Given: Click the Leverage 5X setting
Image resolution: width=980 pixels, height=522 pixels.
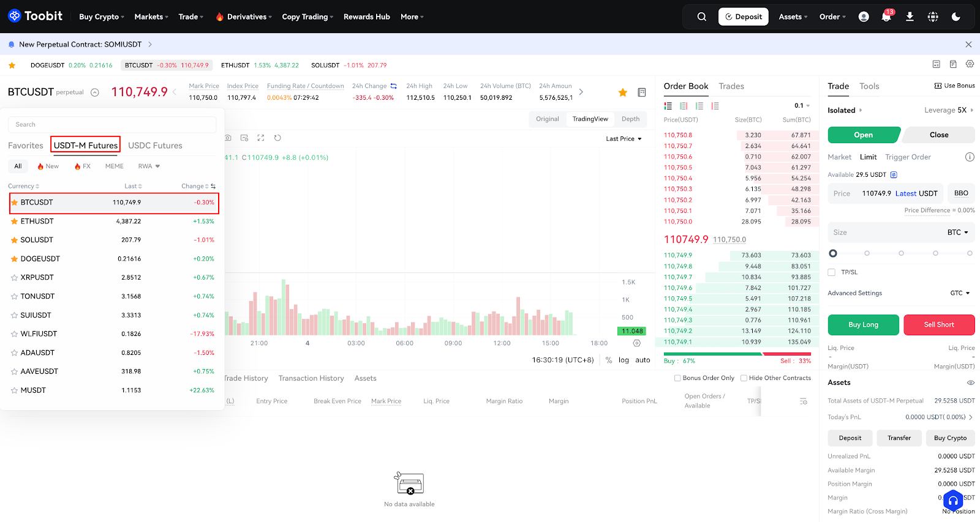Looking at the screenshot, I should pos(949,110).
